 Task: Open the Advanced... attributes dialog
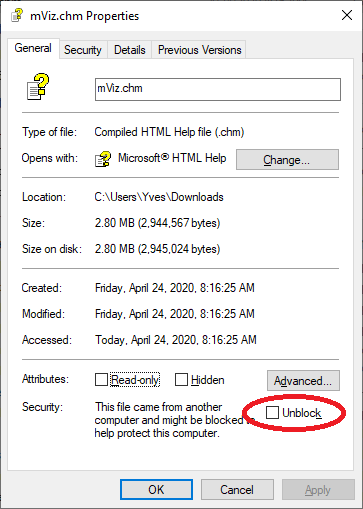point(303,380)
